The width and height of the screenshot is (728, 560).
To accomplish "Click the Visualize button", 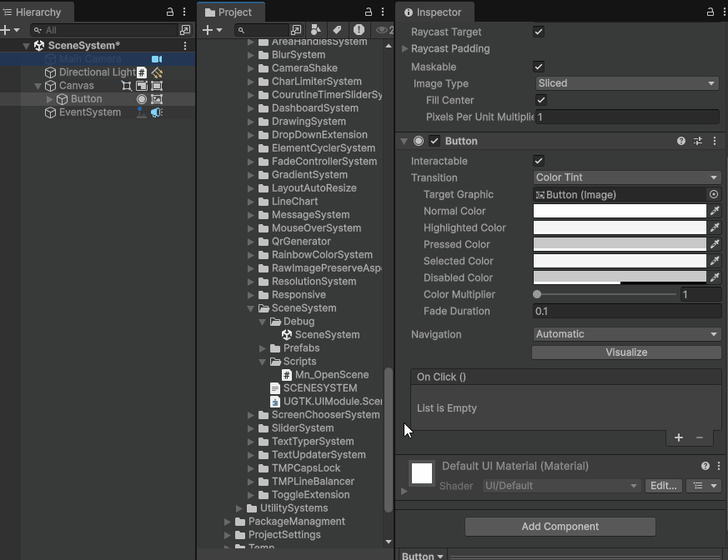I will point(626,352).
